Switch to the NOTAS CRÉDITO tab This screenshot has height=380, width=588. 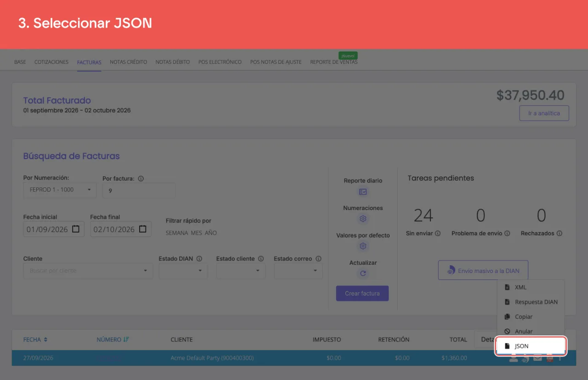129,62
